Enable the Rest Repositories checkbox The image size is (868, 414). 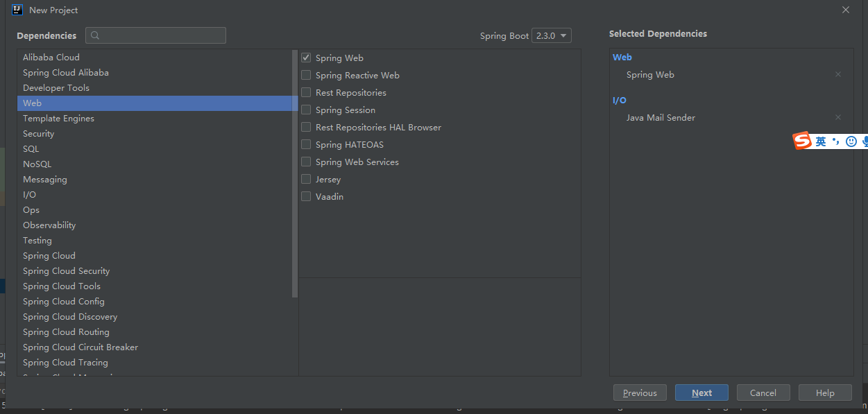coord(306,92)
